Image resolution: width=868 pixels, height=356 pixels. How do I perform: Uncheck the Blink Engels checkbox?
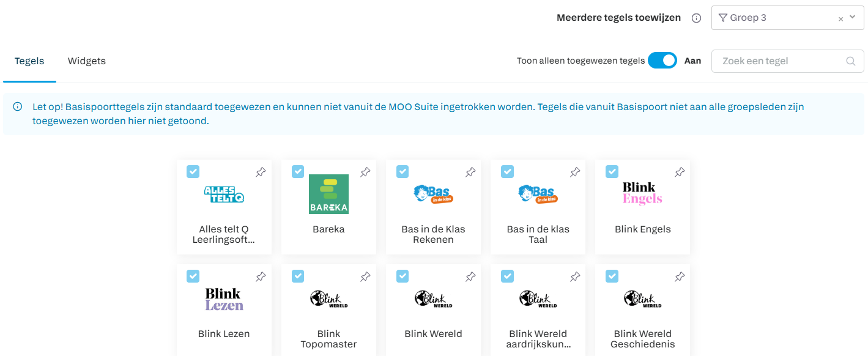click(x=612, y=172)
